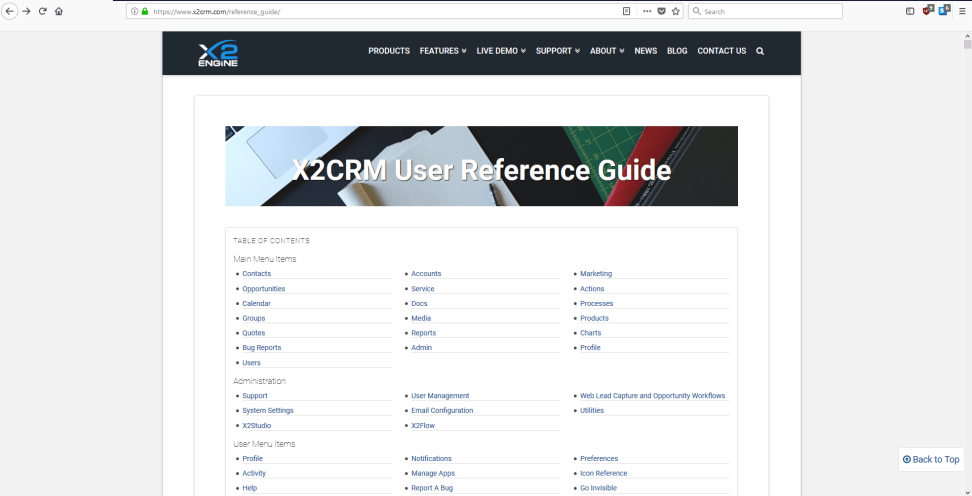Open the User Management link
Image resolution: width=972 pixels, height=496 pixels.
click(440, 396)
